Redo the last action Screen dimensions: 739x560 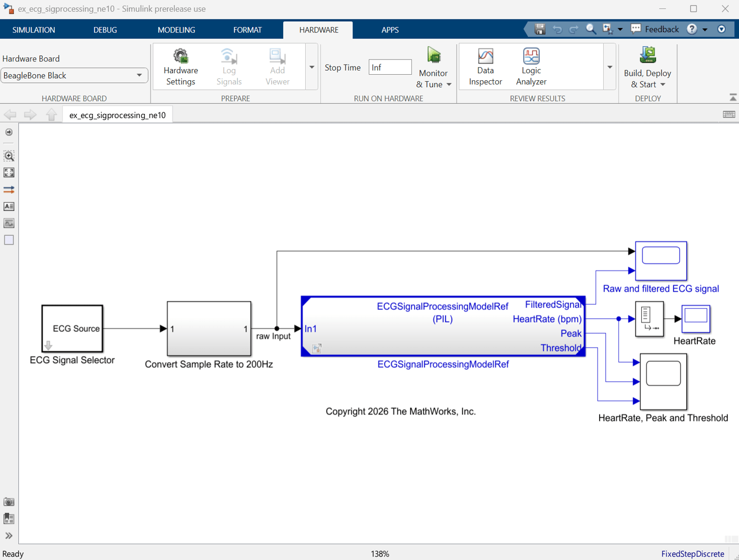[574, 29]
